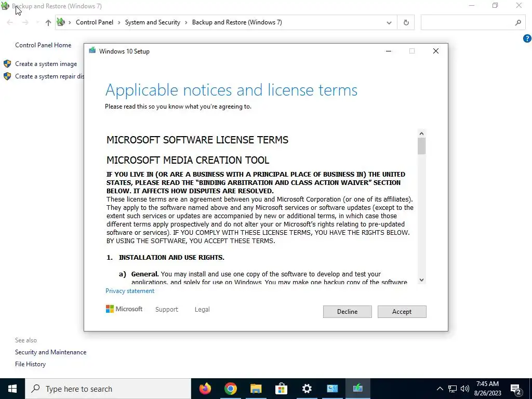Go back in Control Panel navigation
532x399 pixels.
pos(10,22)
